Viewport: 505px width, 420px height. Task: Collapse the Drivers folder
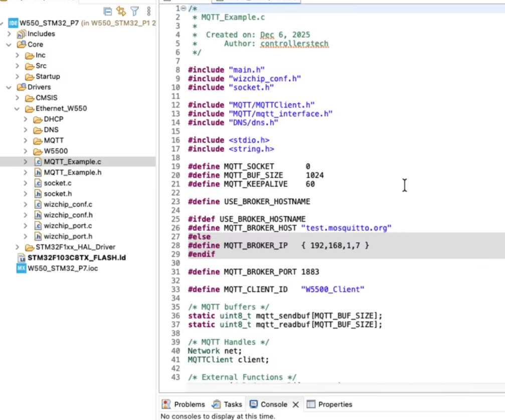pos(9,87)
